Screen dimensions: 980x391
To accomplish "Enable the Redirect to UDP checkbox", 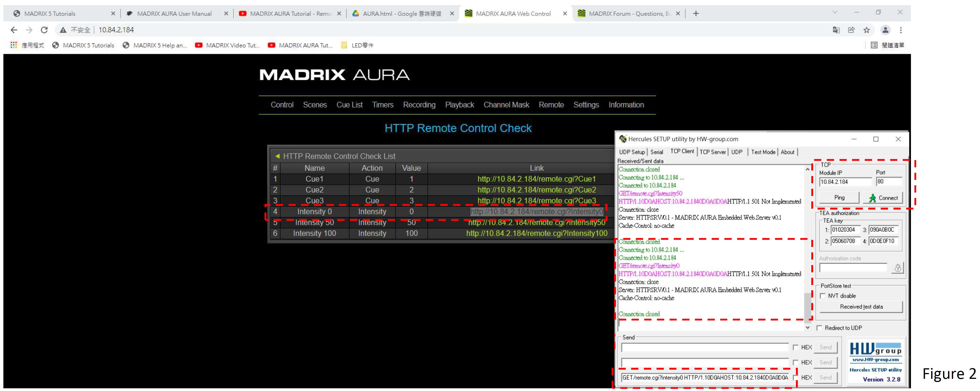I will [819, 328].
